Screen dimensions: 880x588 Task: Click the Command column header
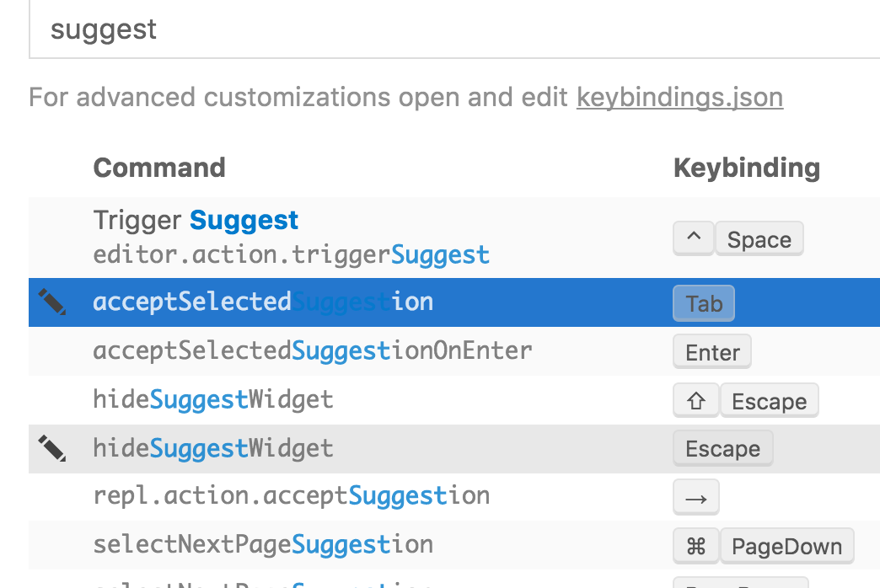pyautogui.click(x=159, y=168)
